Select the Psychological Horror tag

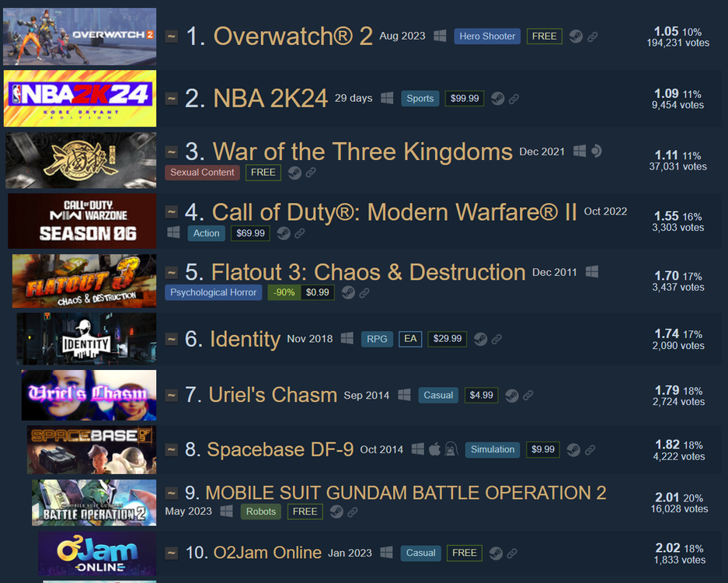(213, 292)
